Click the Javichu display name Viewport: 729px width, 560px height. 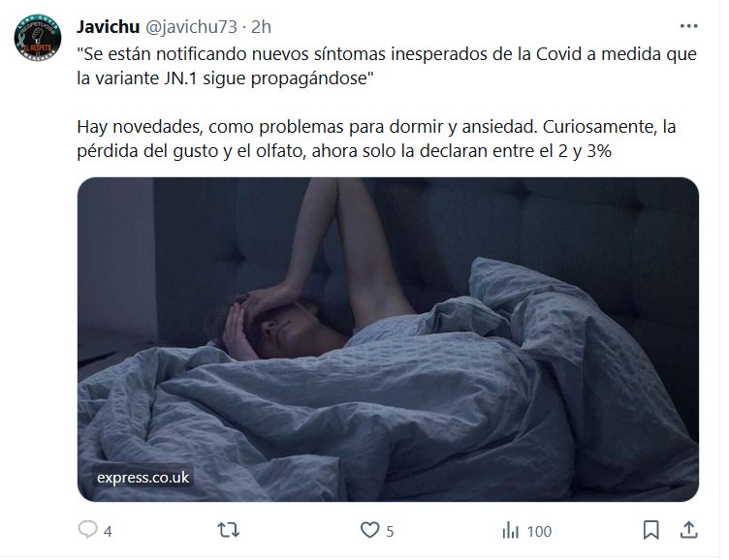tap(109, 27)
